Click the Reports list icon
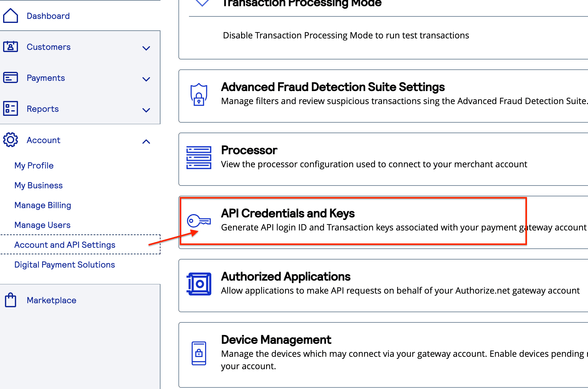Screen dimensions: 588x389 pyautogui.click(x=11, y=109)
